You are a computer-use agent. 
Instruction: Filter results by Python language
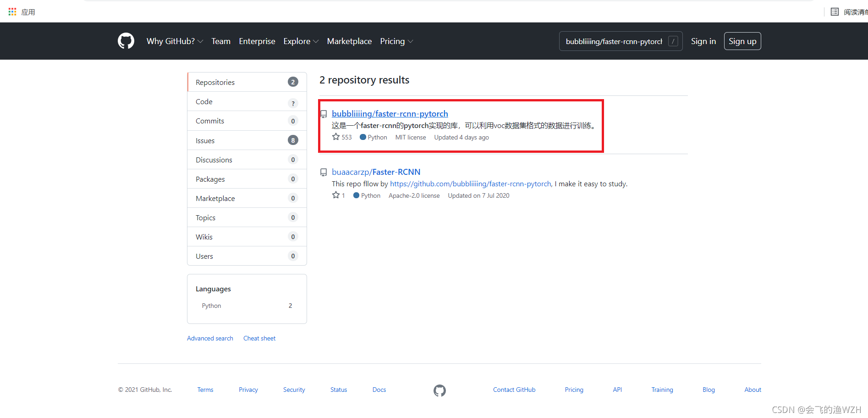247,306
